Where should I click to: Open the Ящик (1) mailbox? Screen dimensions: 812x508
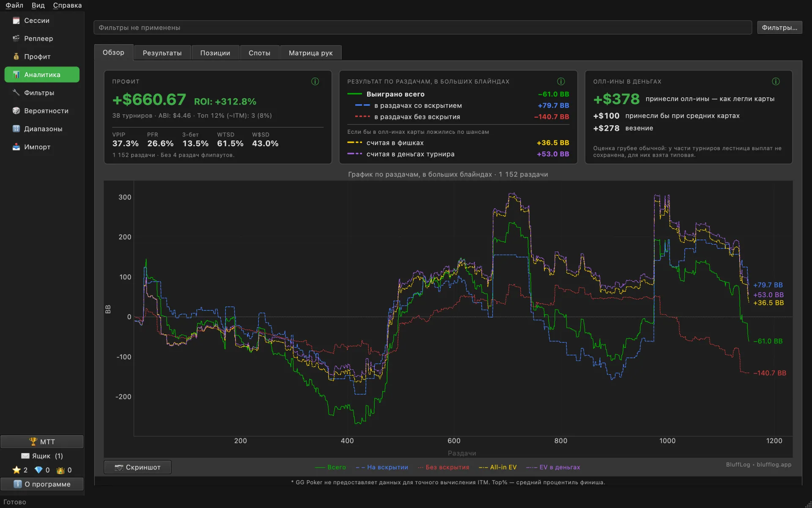pyautogui.click(x=42, y=456)
